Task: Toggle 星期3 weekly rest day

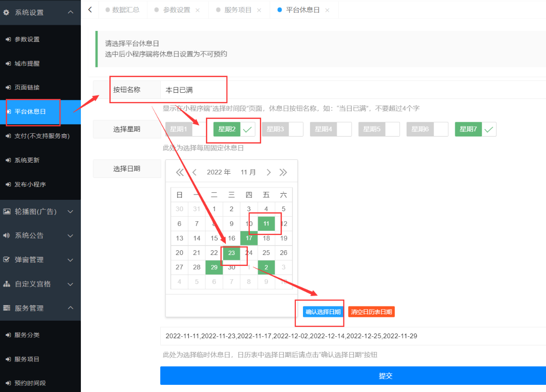Action: pyautogui.click(x=283, y=129)
